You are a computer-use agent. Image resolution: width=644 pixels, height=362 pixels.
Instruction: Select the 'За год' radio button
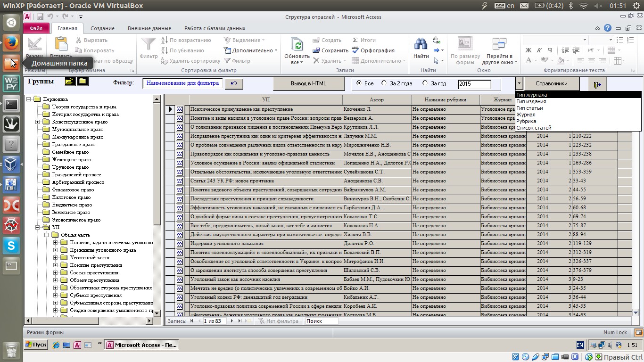[425, 83]
